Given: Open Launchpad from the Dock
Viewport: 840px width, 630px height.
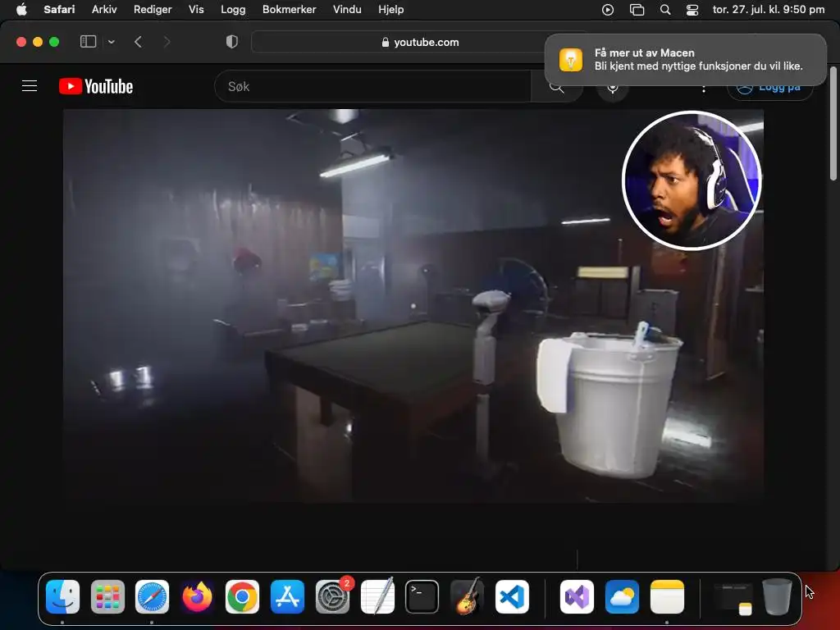Looking at the screenshot, I should tap(107, 596).
